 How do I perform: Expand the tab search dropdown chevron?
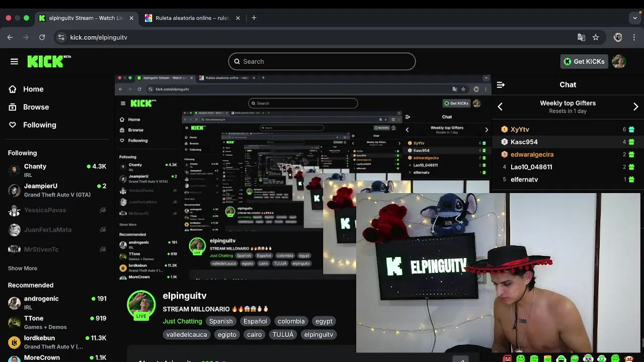pos(635,18)
